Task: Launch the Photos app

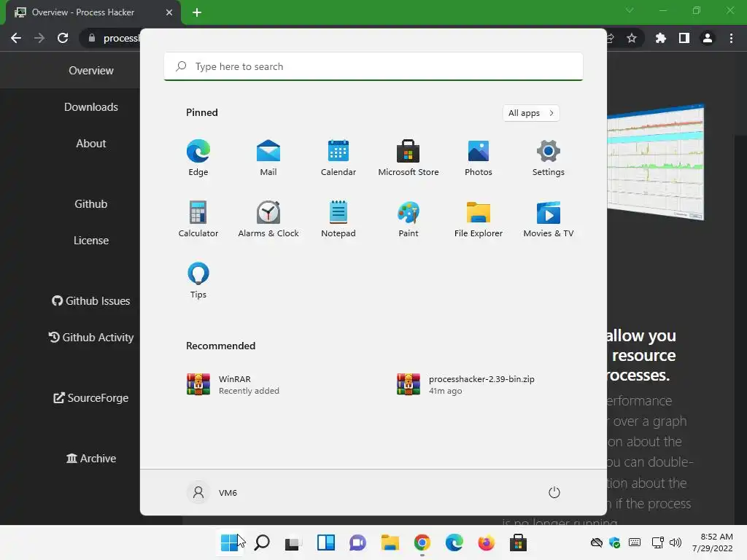Action: [479, 157]
